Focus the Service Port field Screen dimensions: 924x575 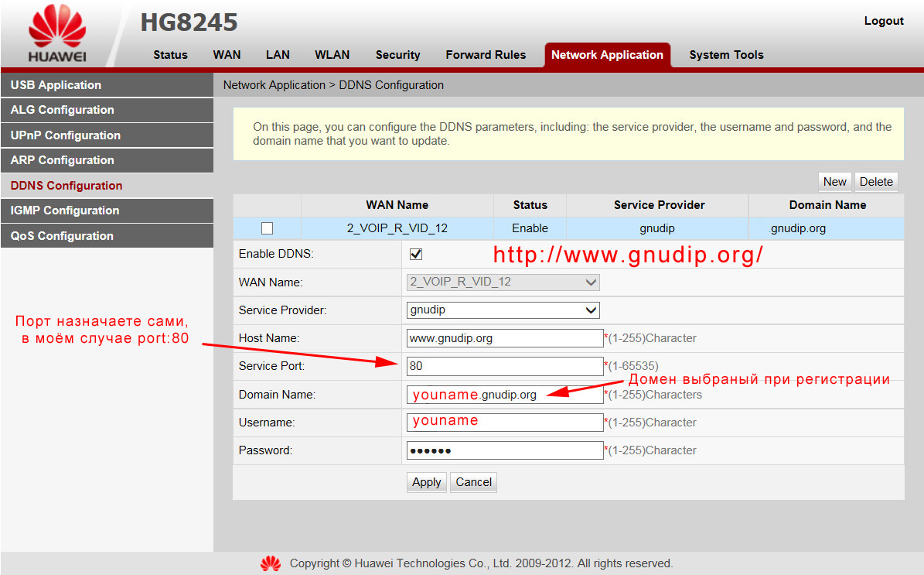pos(504,366)
